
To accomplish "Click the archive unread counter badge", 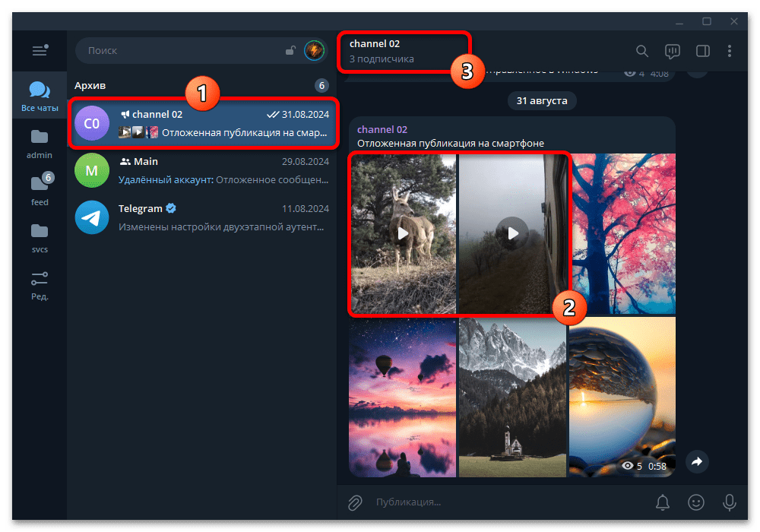I will pos(321,86).
